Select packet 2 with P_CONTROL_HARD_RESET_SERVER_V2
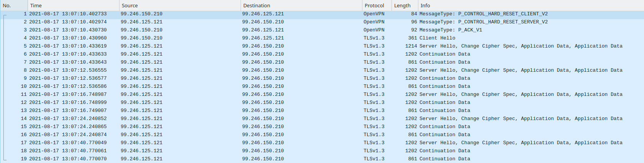Screen dimensions: 644x163 [x=483, y=22]
